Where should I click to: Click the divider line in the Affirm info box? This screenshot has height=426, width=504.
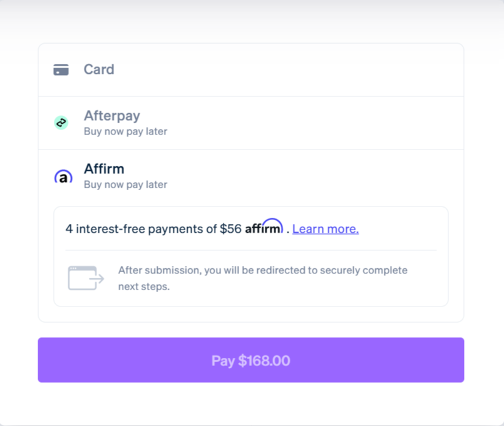tap(250, 250)
